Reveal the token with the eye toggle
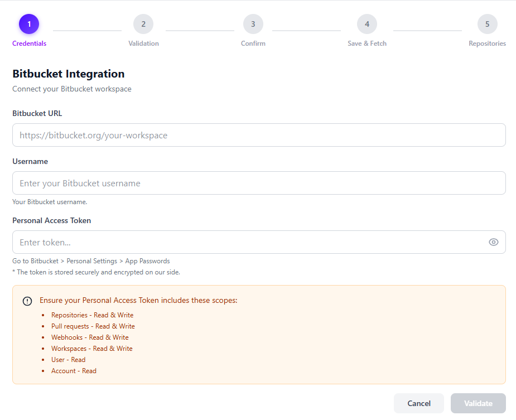 point(493,242)
